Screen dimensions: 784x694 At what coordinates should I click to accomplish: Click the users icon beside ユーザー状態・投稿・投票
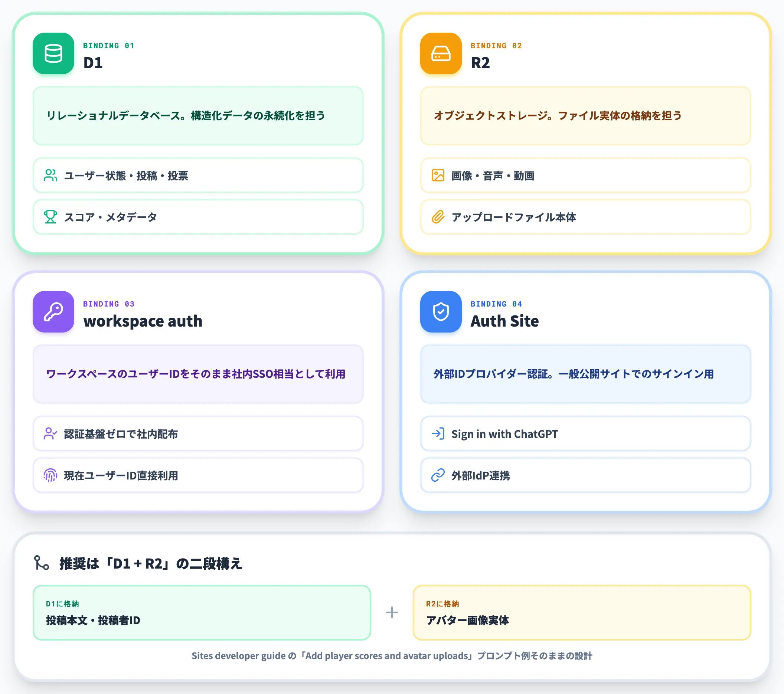tap(50, 175)
